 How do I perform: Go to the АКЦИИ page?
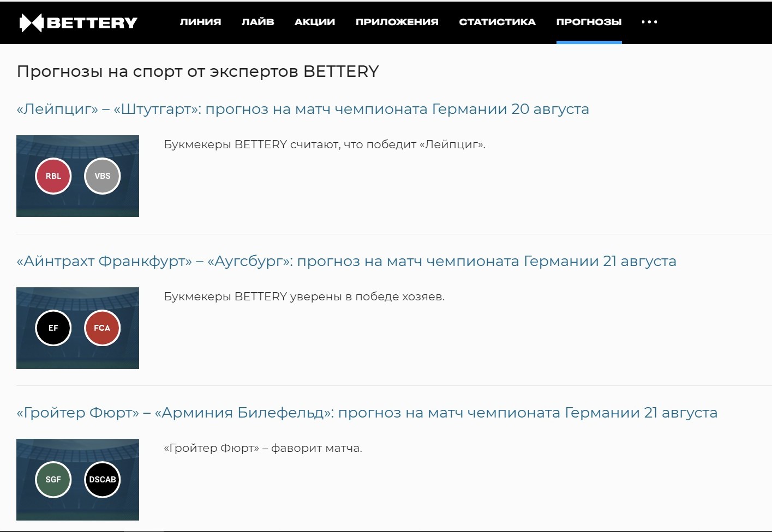(x=315, y=22)
